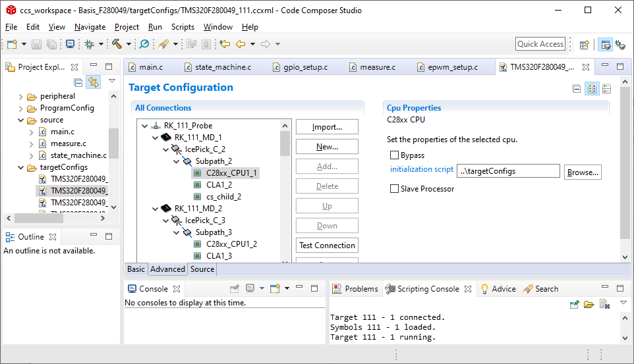Navigate back with the yellow left arrow
Image resolution: width=634 pixels, height=364 pixels.
[x=241, y=44]
